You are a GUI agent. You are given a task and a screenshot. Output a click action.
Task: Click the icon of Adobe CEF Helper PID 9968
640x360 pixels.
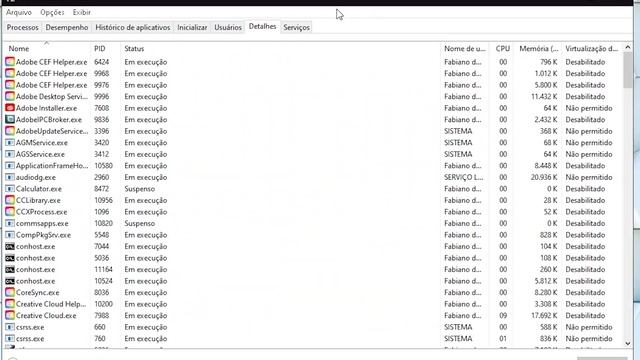[x=10, y=73]
